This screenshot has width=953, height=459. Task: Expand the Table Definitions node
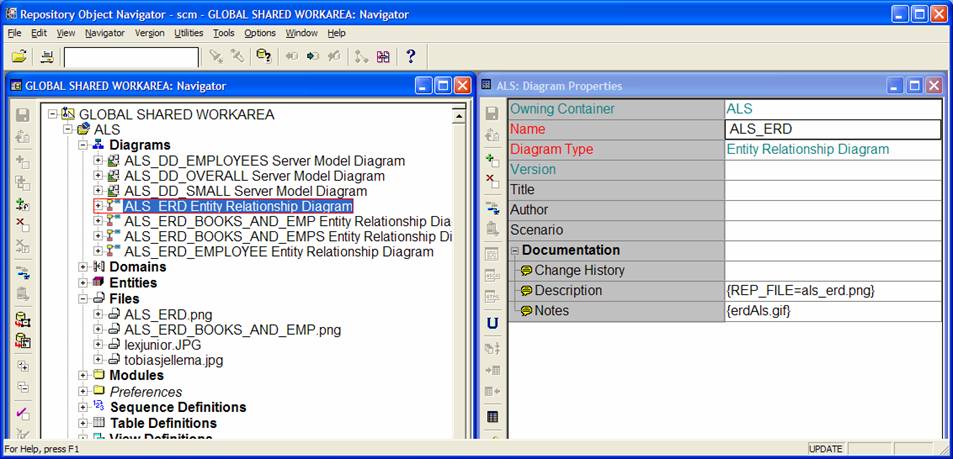(x=83, y=423)
